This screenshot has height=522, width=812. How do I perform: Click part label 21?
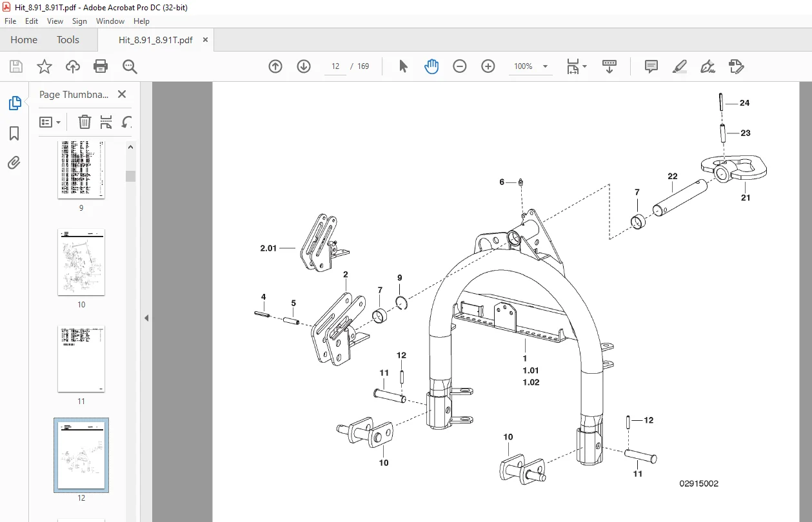(746, 198)
